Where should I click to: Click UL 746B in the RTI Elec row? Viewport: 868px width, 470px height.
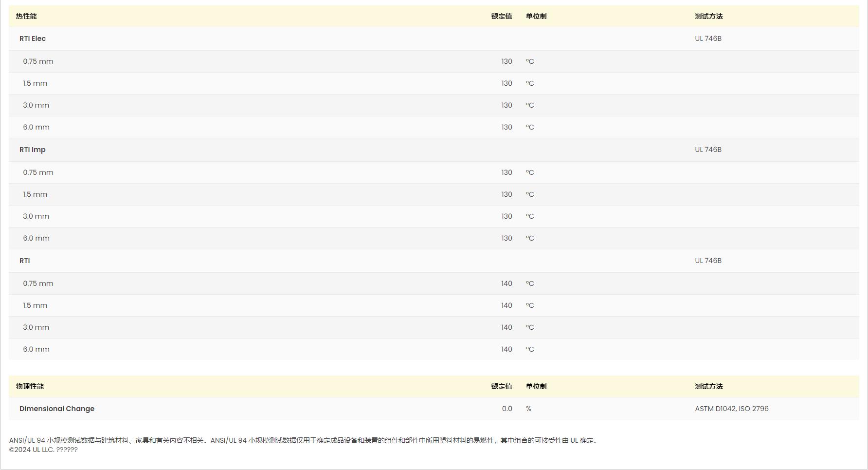(x=708, y=38)
